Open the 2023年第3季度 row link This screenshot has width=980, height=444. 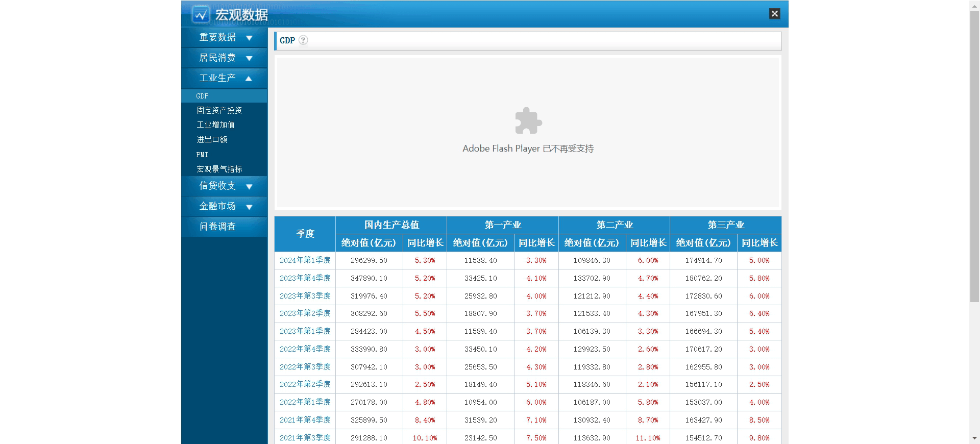(305, 296)
